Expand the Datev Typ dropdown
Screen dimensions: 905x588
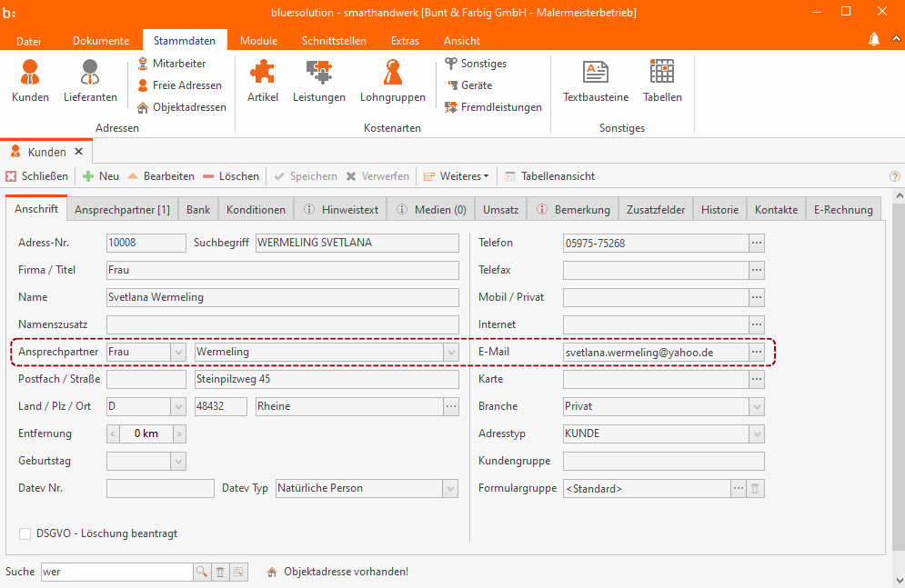click(450, 488)
